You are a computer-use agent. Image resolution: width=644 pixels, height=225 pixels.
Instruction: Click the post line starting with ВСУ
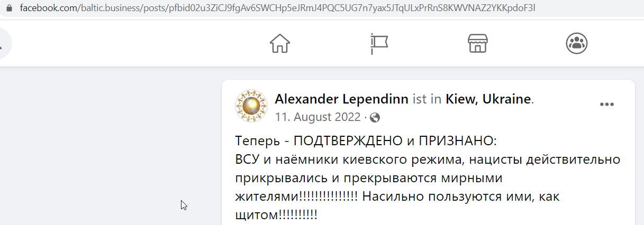point(428,160)
